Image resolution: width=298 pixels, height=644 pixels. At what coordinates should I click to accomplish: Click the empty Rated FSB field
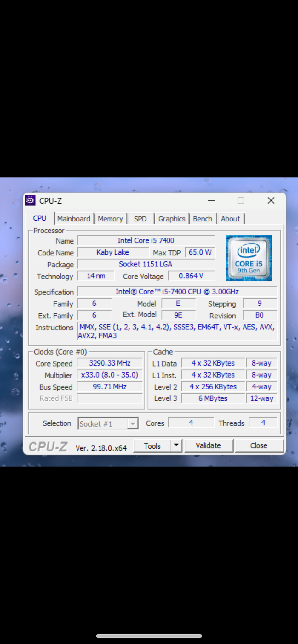pyautogui.click(x=110, y=398)
